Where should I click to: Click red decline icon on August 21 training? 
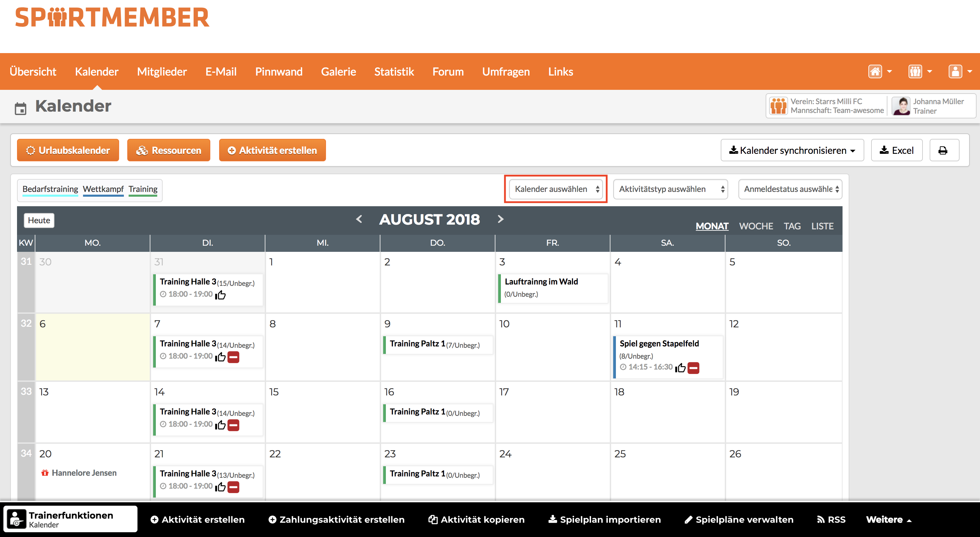pos(233,487)
